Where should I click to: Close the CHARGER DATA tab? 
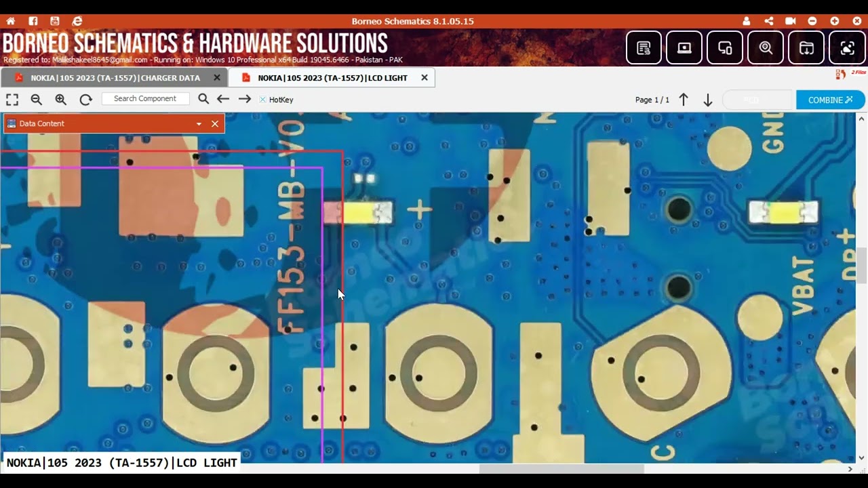point(217,78)
